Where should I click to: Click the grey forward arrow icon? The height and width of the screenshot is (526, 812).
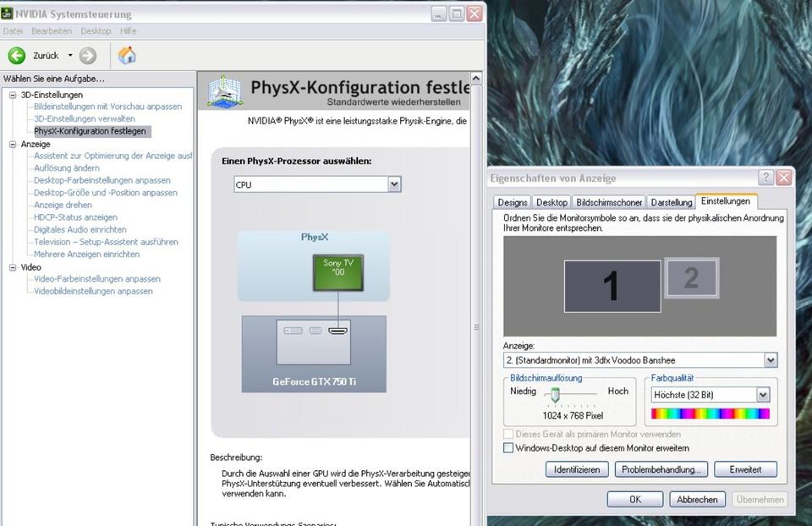88,56
